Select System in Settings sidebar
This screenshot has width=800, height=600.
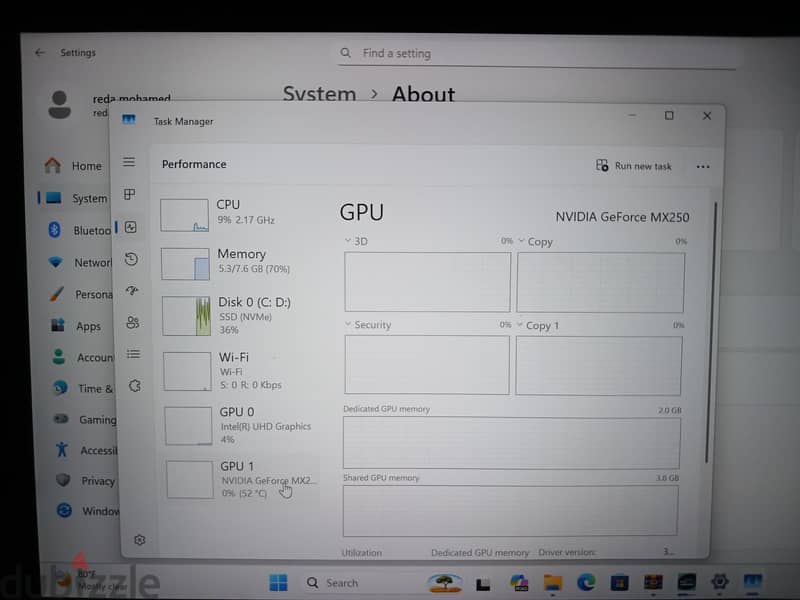pyautogui.click(x=76, y=198)
